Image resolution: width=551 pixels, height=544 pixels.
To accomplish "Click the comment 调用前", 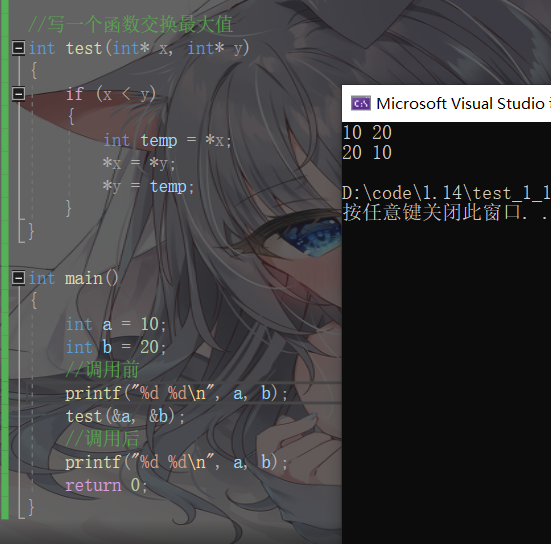I will 102,370.
